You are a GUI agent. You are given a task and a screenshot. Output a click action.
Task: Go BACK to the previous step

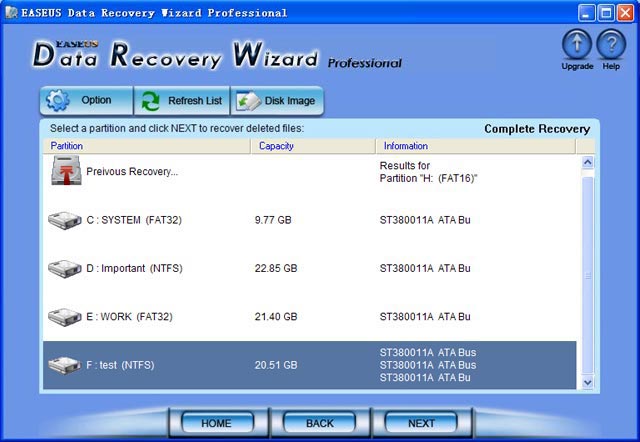point(320,423)
